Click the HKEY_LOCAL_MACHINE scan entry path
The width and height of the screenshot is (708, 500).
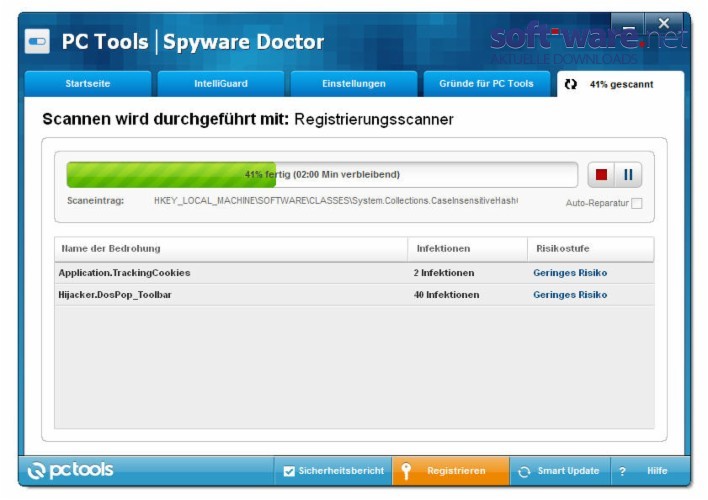pos(336,201)
